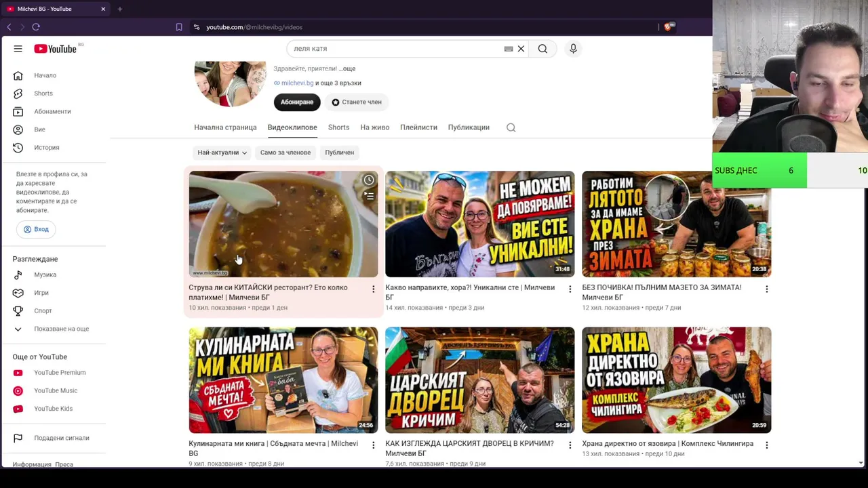Switch to the Публикации tab
This screenshot has width=868, height=488.
pos(469,127)
